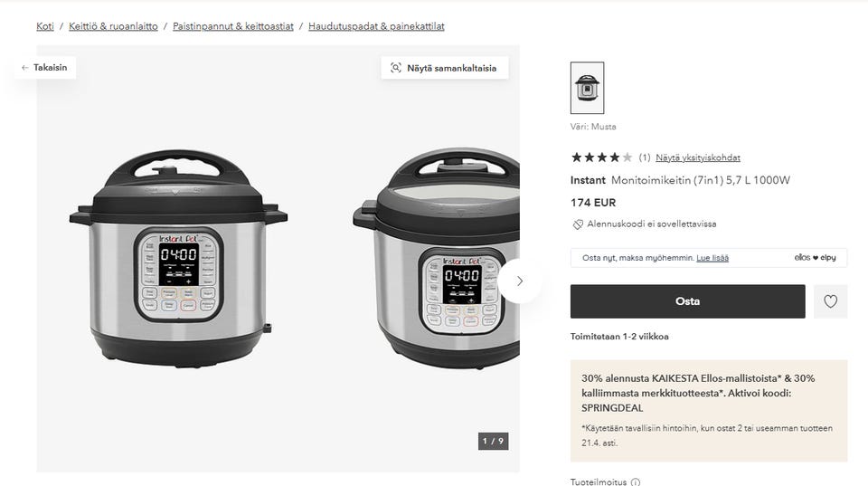The width and height of the screenshot is (868, 486).
Task: Click the Osta buy button
Action: coord(687,301)
